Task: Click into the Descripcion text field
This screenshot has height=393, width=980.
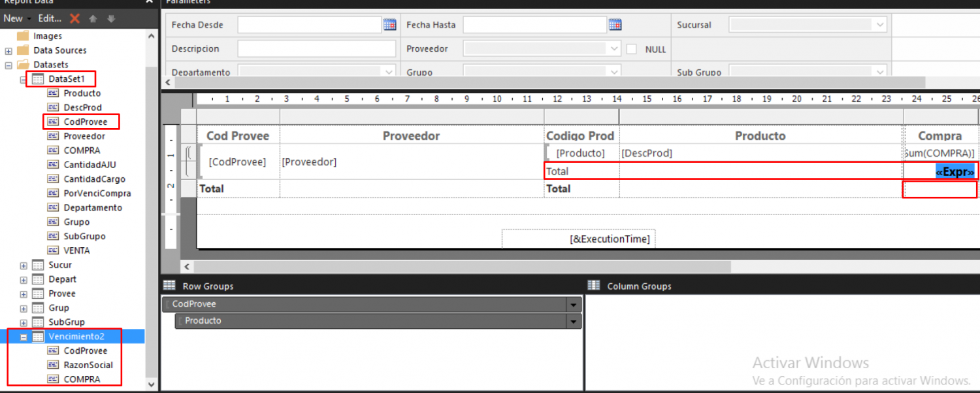Action: coord(317,49)
